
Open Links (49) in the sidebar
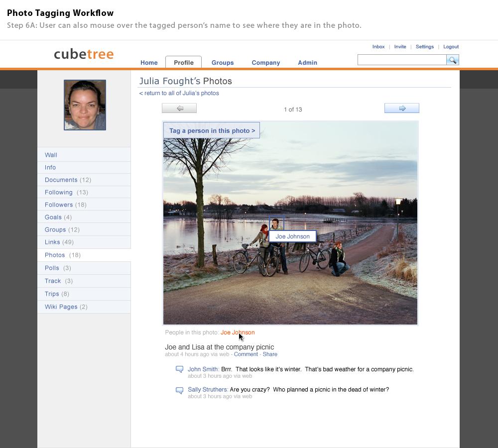pos(84,242)
